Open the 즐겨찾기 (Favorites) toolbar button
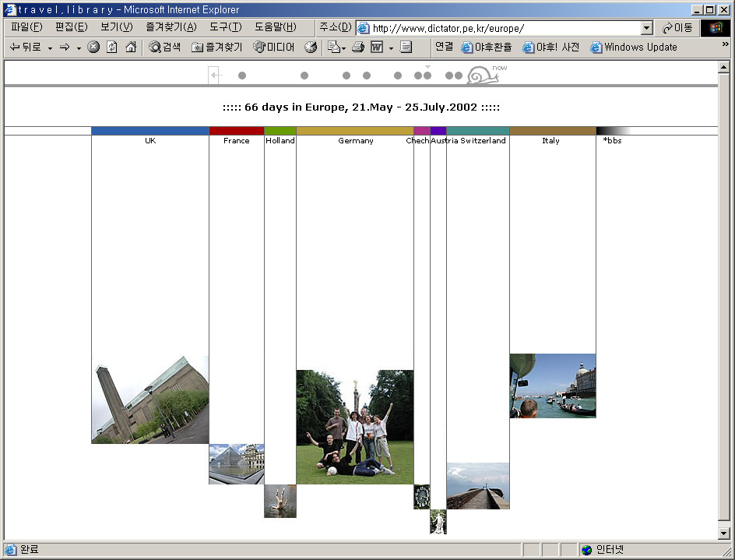The image size is (735, 560). point(217,47)
